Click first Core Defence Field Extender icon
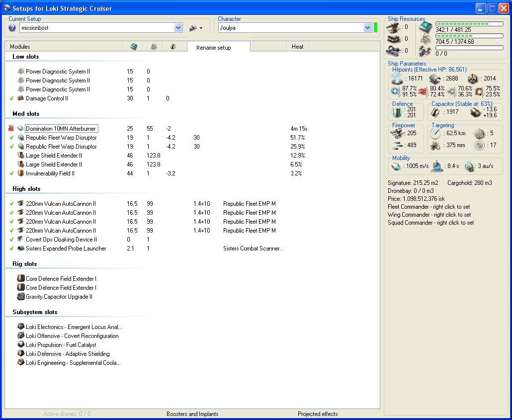 pyautogui.click(x=21, y=278)
